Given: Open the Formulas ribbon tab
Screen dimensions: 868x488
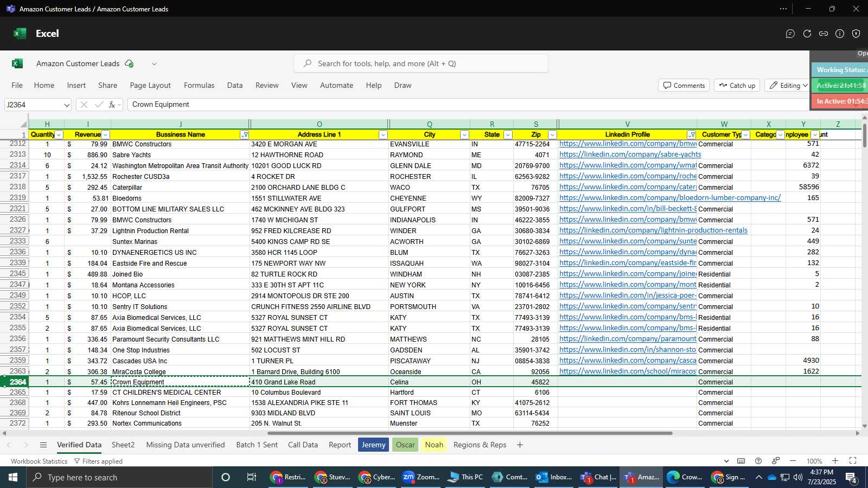Looking at the screenshot, I should coord(199,85).
